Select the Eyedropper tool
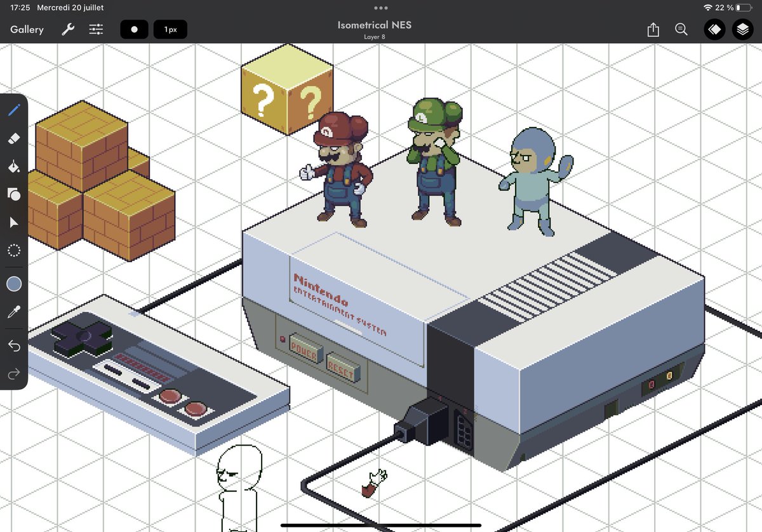Screen dimensions: 762x532 tap(13, 312)
